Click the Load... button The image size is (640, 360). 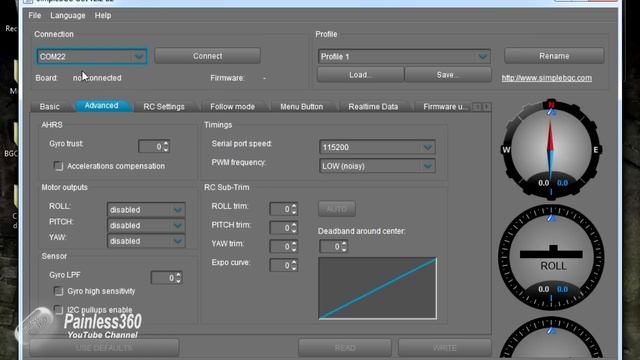[x=360, y=75]
